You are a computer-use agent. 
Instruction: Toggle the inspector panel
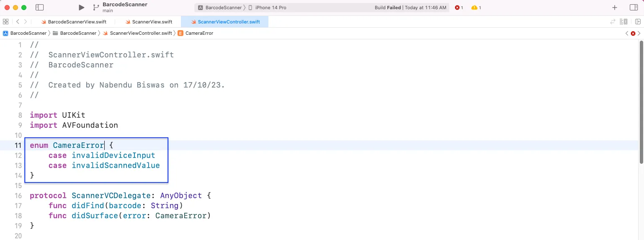(x=634, y=8)
